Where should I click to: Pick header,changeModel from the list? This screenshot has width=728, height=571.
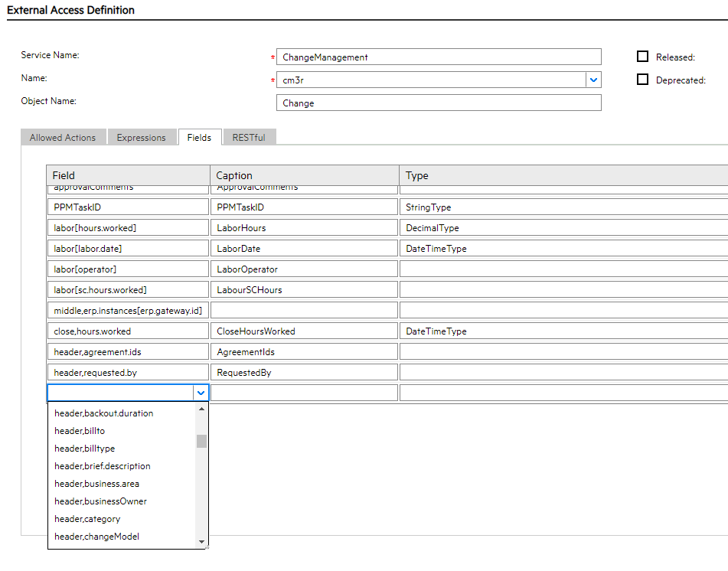pyautogui.click(x=122, y=537)
